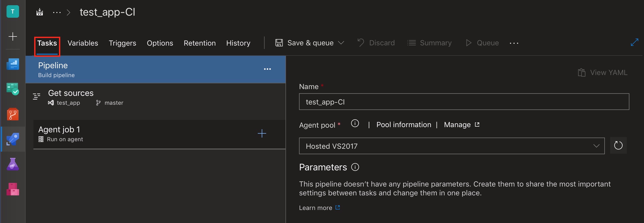Click Run on agent label

[x=65, y=139]
